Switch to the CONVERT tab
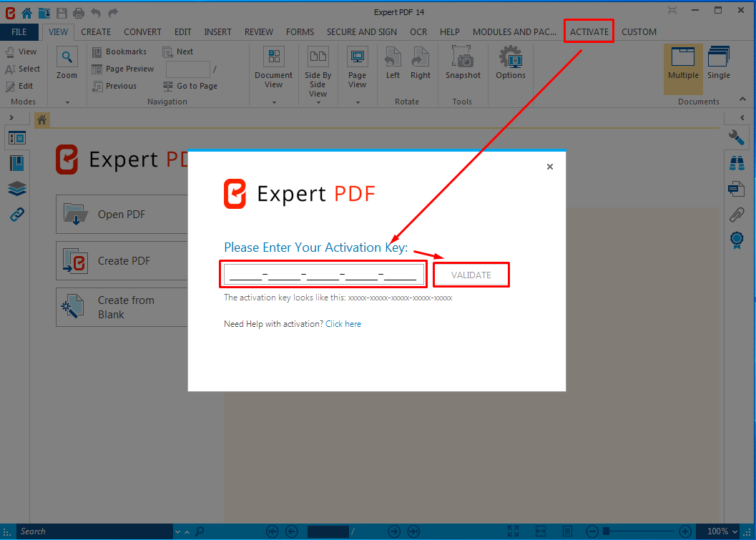The height and width of the screenshot is (540, 756). pos(142,31)
